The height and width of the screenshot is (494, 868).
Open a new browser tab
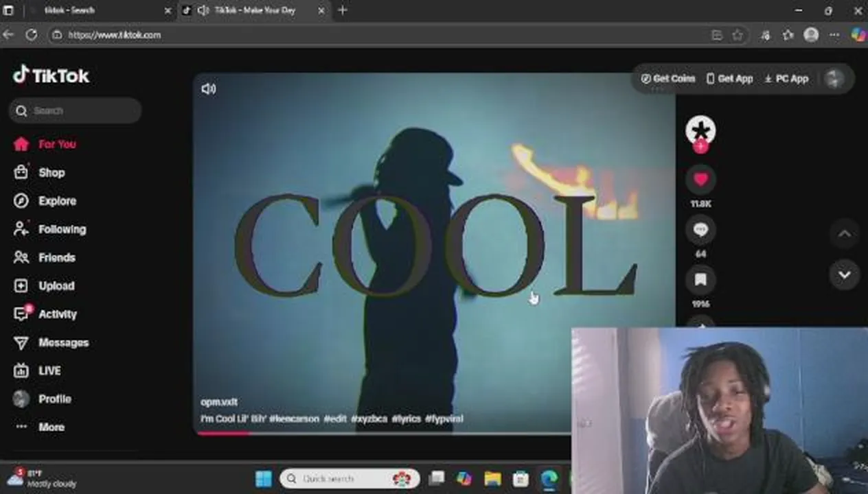pos(343,10)
